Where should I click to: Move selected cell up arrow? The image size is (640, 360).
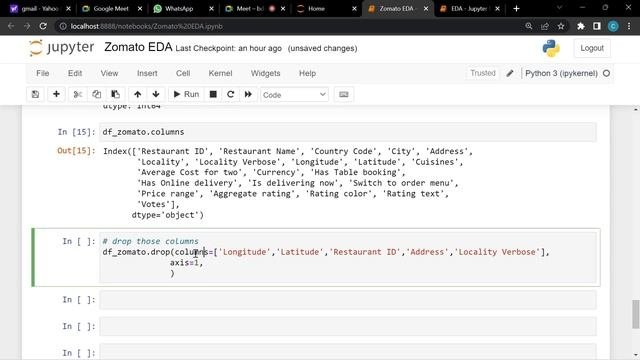pyautogui.click(x=138, y=94)
